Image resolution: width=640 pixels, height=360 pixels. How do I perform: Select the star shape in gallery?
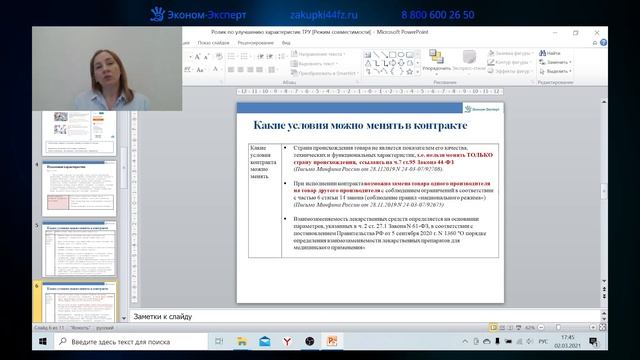409,71
